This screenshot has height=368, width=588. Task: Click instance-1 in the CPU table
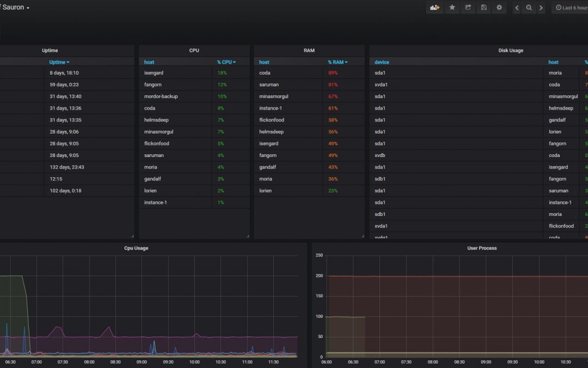click(155, 202)
